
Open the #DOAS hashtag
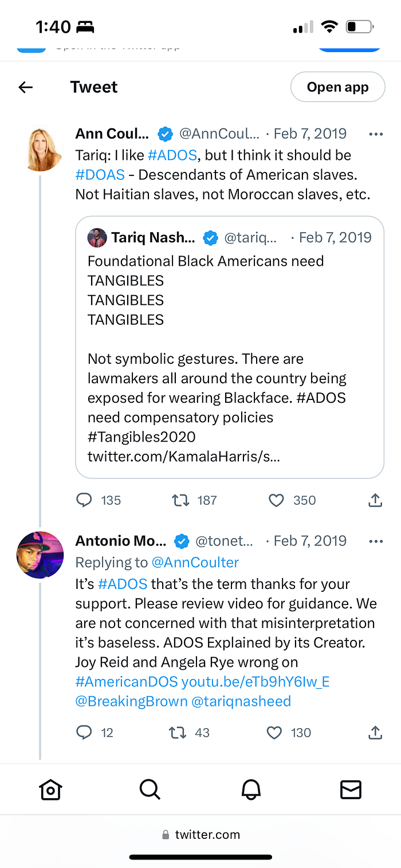[x=100, y=175]
